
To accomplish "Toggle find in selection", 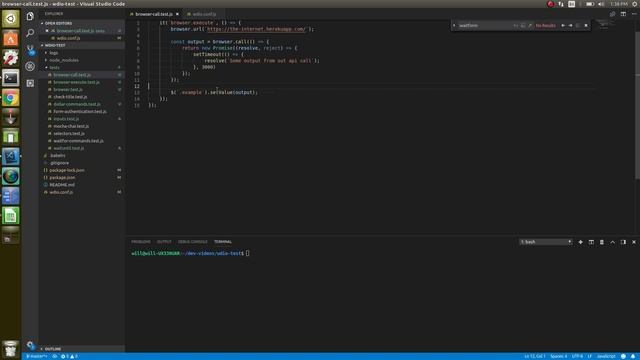I will pos(578,25).
